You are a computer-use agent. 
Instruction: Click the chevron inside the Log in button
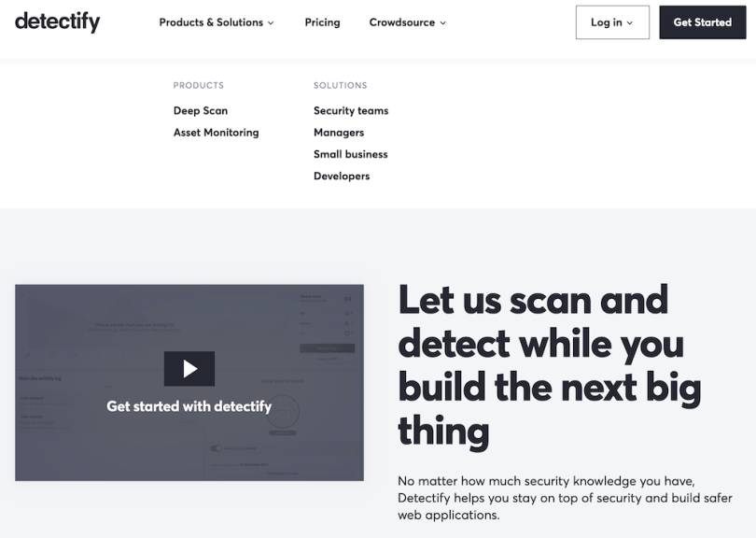(630, 23)
